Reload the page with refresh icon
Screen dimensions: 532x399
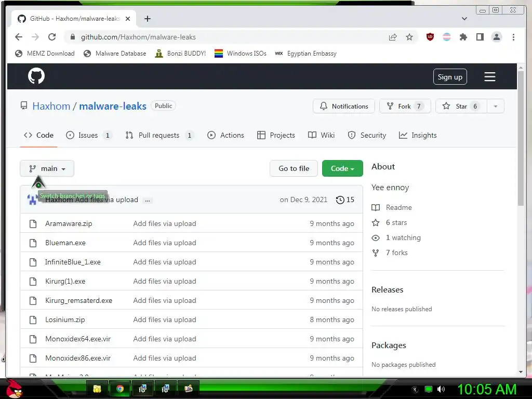coord(52,37)
